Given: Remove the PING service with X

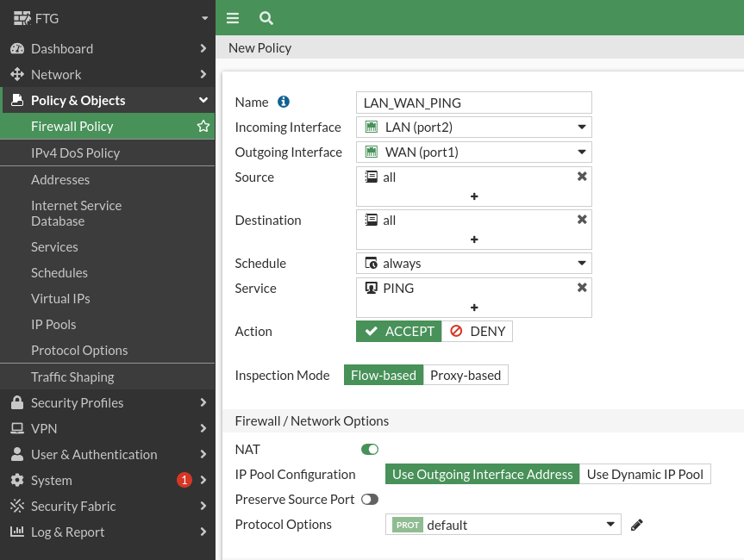Looking at the screenshot, I should click(x=582, y=288).
